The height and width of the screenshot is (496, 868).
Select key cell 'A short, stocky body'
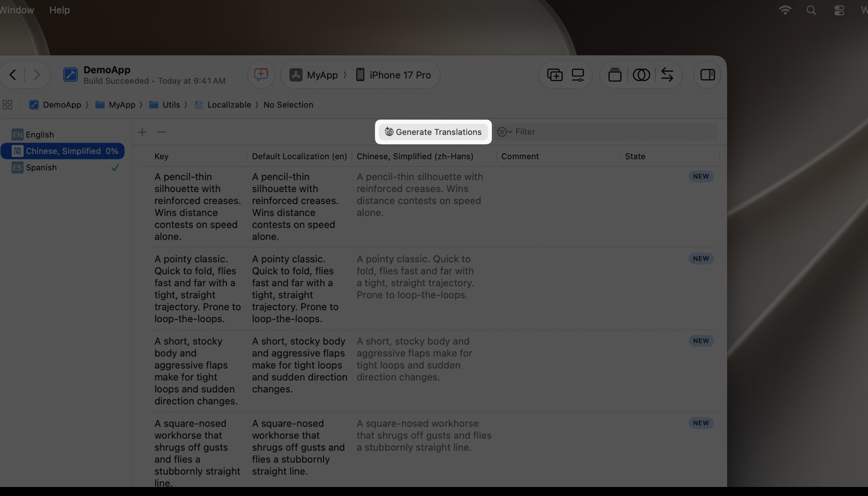tap(196, 371)
